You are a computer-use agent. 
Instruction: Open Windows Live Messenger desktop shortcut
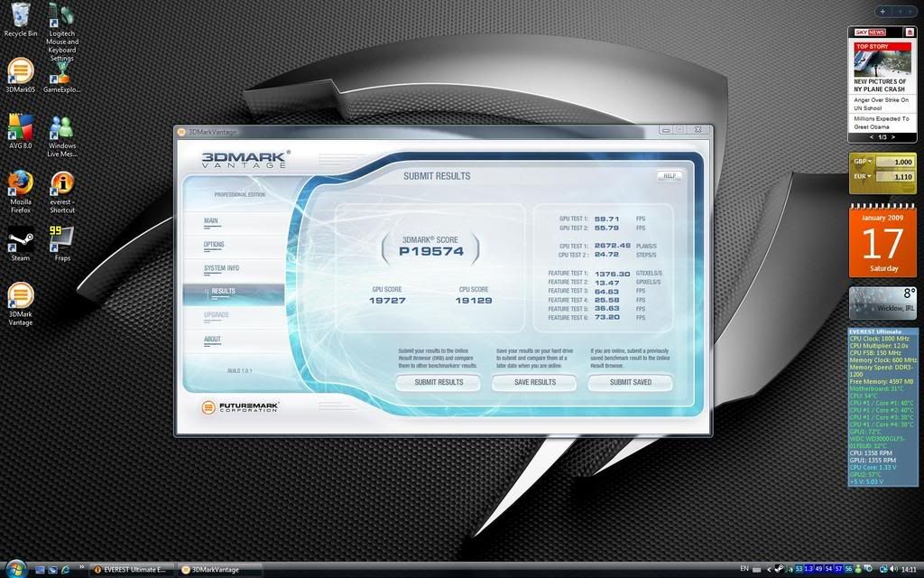pos(62,135)
